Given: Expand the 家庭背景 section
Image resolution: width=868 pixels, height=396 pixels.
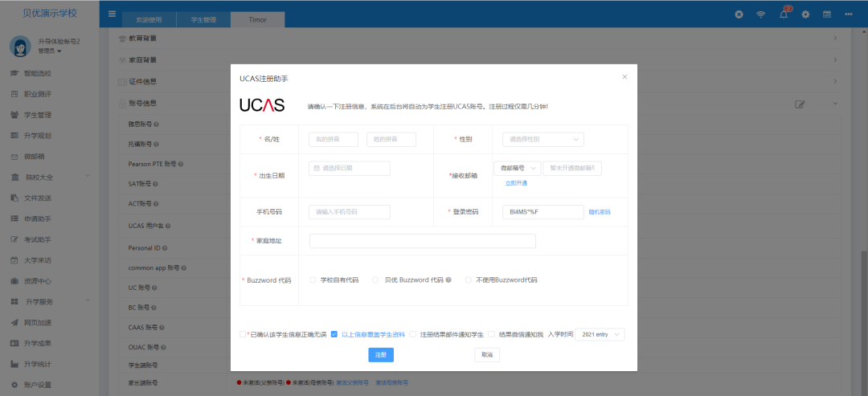Looking at the screenshot, I should click(x=835, y=59).
